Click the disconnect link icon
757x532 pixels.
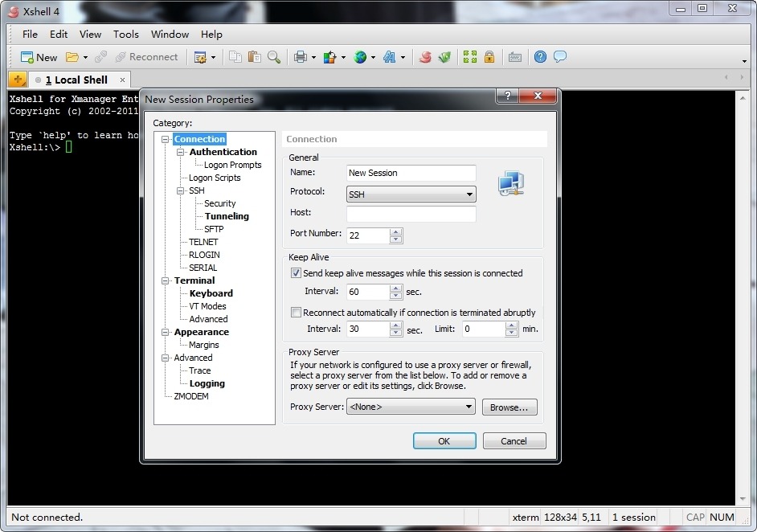pyautogui.click(x=100, y=57)
